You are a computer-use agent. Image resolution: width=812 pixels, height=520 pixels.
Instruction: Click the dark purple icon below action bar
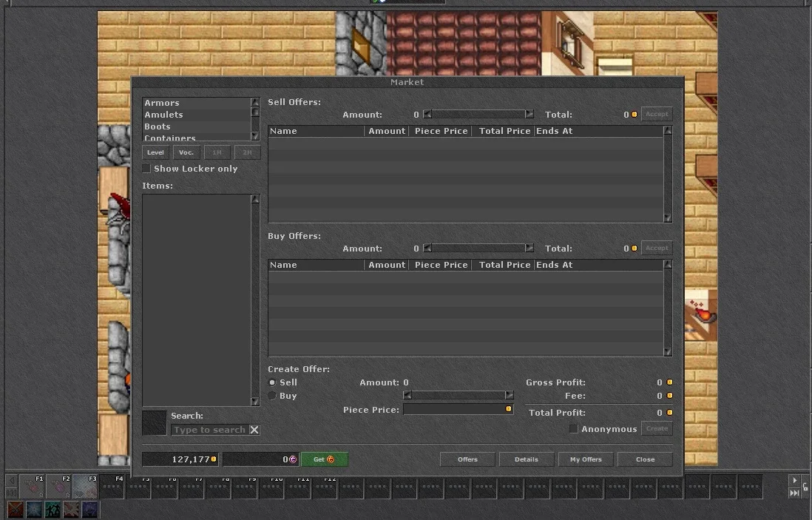[89, 510]
